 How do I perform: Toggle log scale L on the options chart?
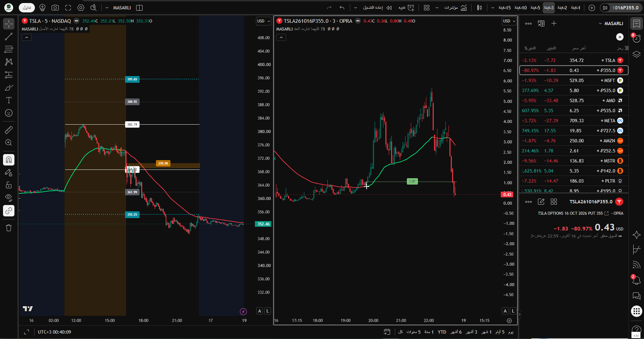coord(513,311)
